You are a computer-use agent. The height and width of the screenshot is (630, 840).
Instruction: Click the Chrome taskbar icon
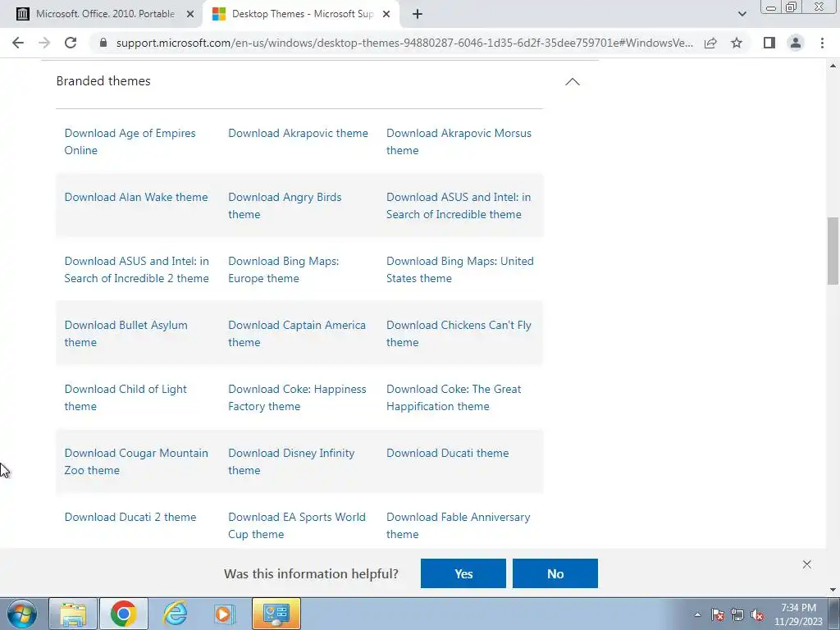coord(123,614)
